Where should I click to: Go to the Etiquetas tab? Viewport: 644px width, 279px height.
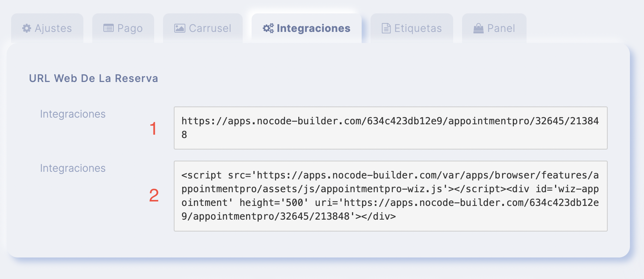[412, 28]
